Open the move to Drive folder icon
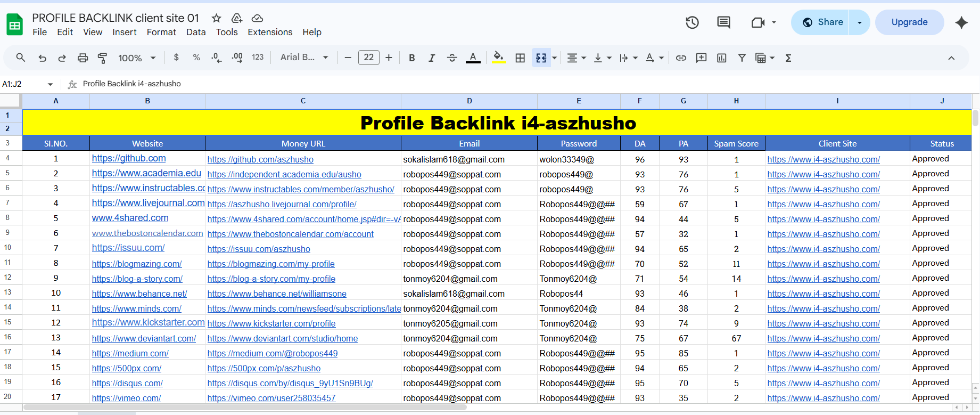 pyautogui.click(x=237, y=18)
